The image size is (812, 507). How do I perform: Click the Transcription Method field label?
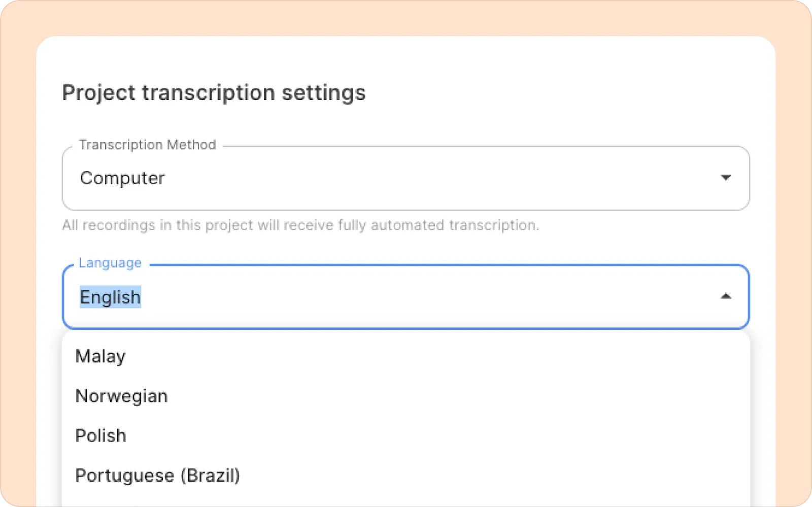(x=147, y=145)
